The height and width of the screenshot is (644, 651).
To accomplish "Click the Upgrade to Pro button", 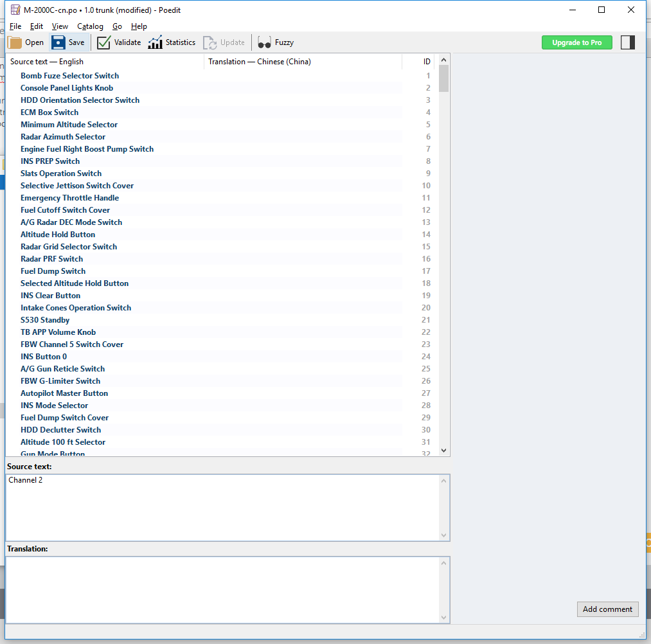I will (576, 42).
